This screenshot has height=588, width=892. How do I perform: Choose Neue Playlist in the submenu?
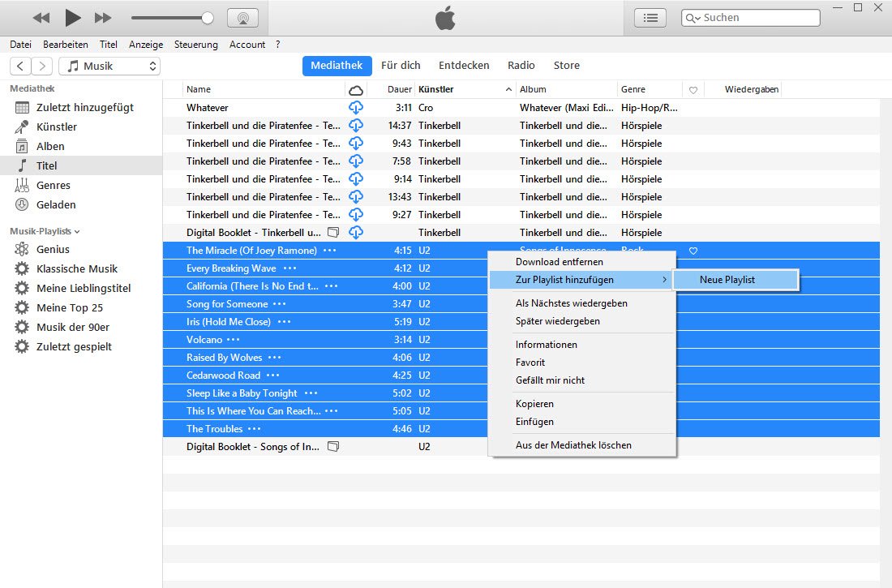click(x=735, y=280)
